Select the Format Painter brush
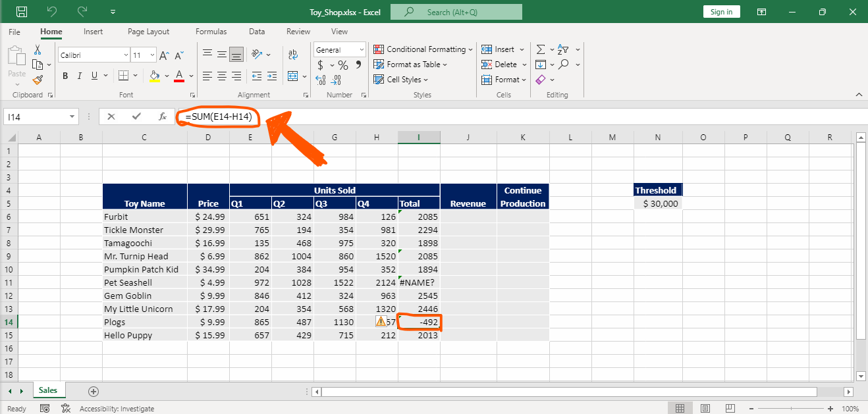 (38, 80)
